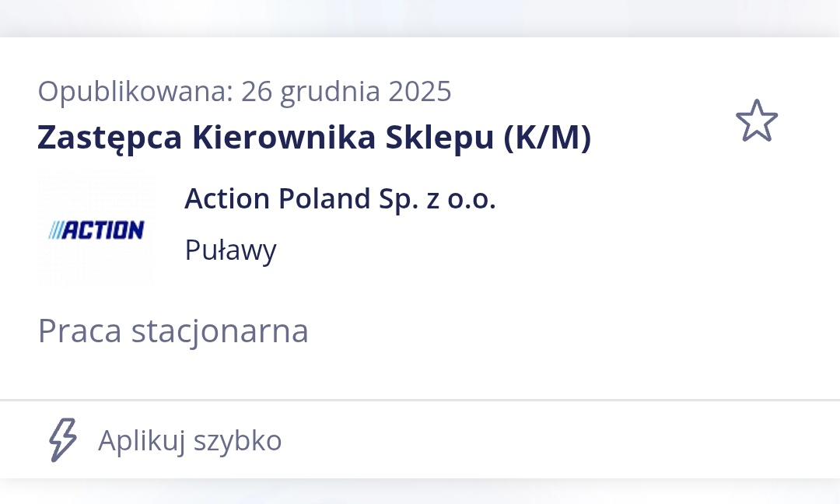The image size is (840, 504).
Task: Click the word Opublikowana in the date line
Action: pyautogui.click(x=135, y=92)
